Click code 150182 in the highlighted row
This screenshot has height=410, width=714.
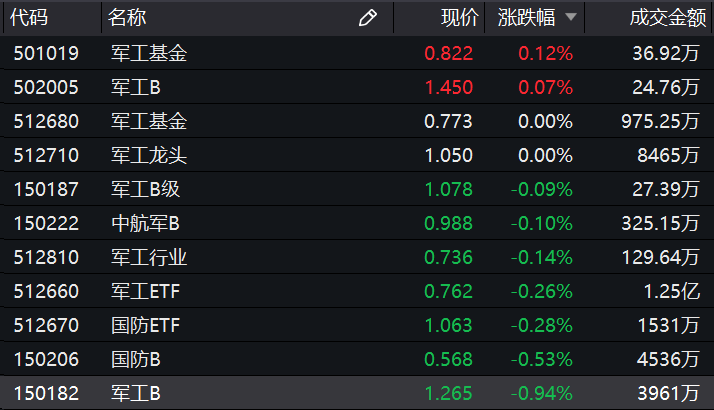pyautogui.click(x=46, y=394)
